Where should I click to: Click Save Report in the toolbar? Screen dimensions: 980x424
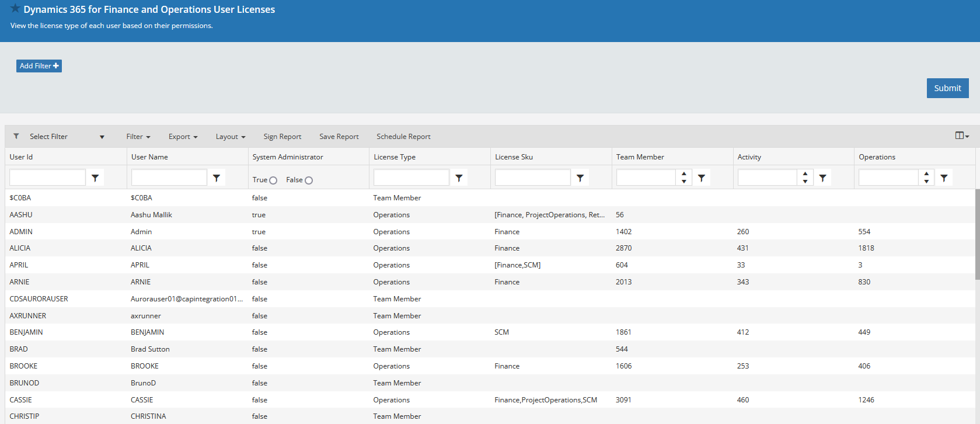pos(339,137)
